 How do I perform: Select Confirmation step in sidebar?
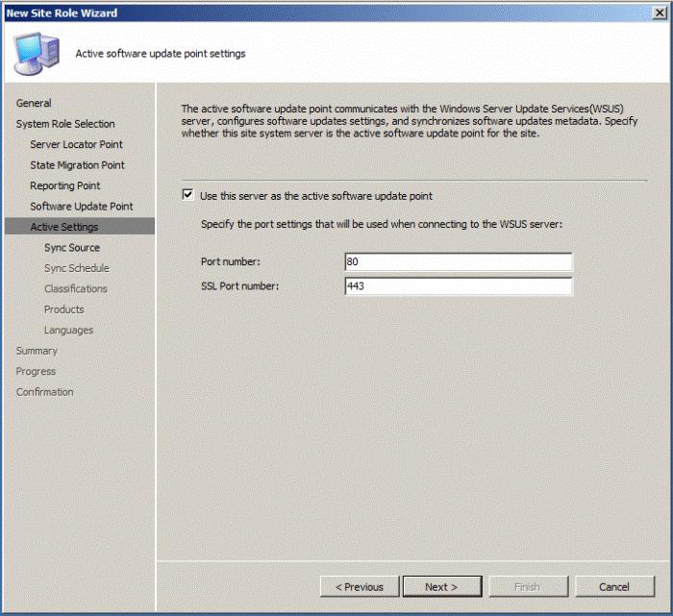(44, 392)
